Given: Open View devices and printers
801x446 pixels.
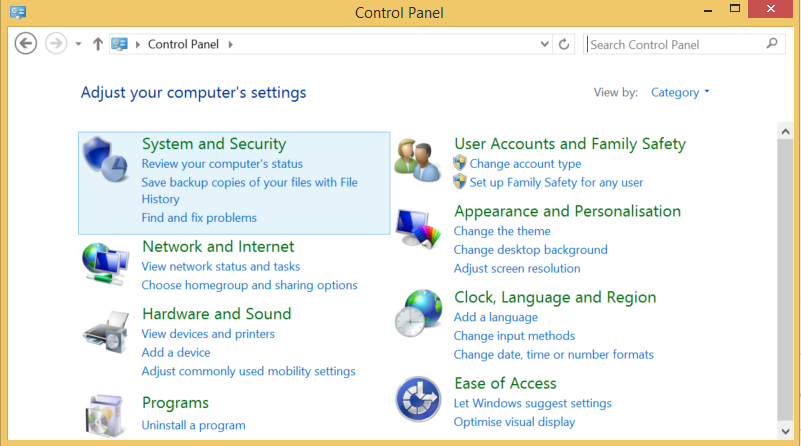Looking at the screenshot, I should click(208, 334).
